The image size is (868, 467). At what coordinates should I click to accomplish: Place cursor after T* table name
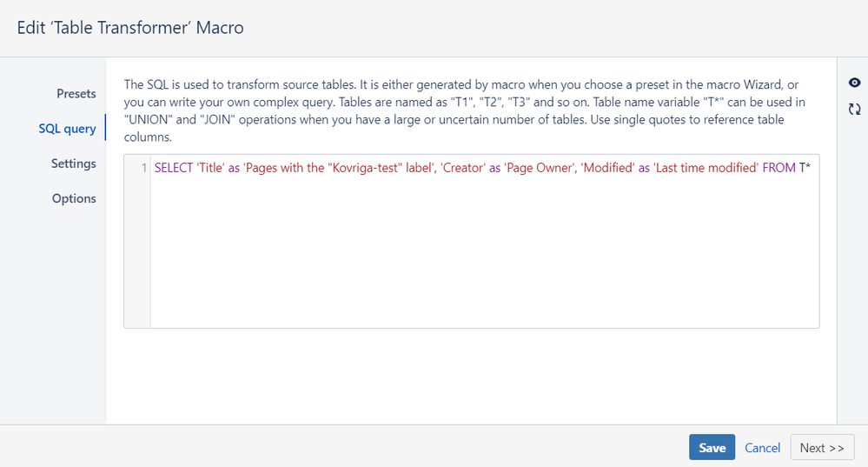812,168
